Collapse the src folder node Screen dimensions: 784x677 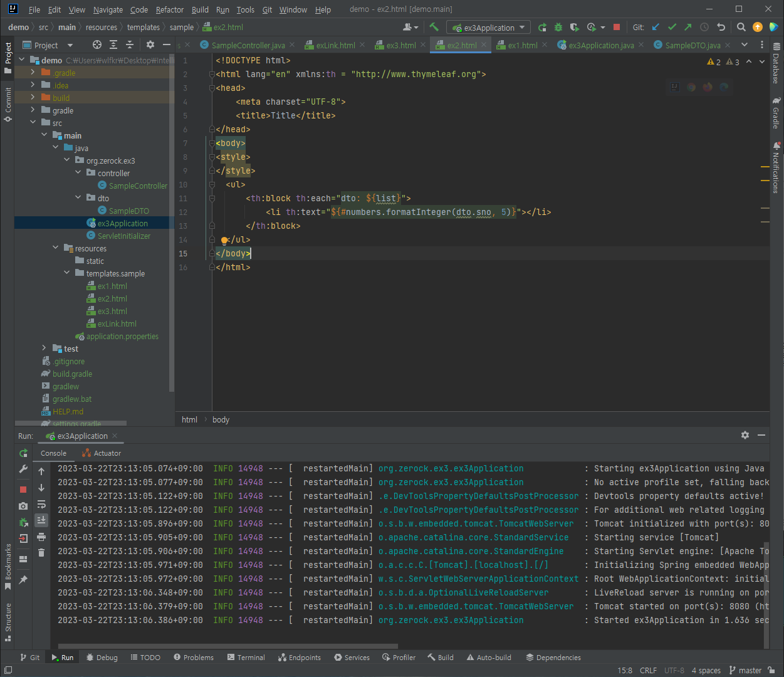[x=33, y=122]
